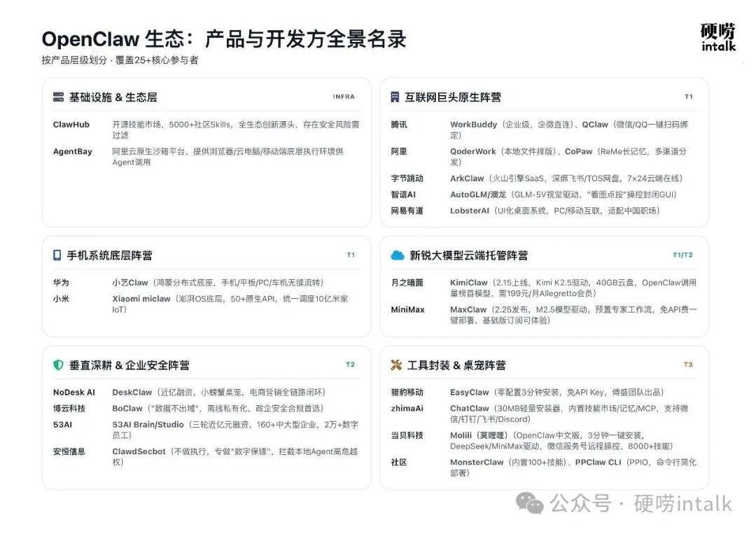
Task: Click the 小米 row label
Action: 61,299
